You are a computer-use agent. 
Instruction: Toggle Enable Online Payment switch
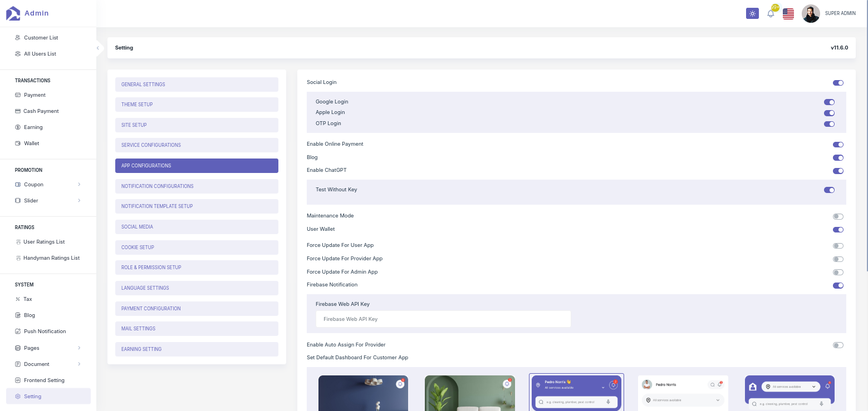[838, 145]
